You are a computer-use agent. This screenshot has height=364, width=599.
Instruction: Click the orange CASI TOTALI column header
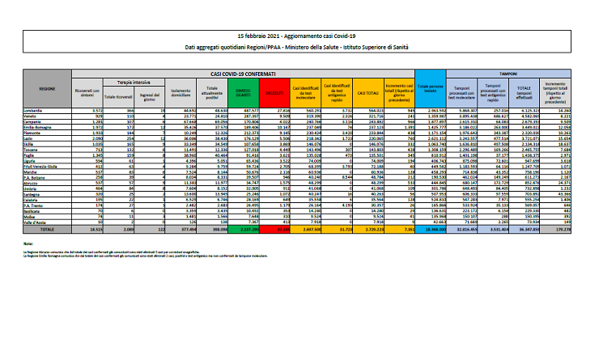(x=370, y=93)
